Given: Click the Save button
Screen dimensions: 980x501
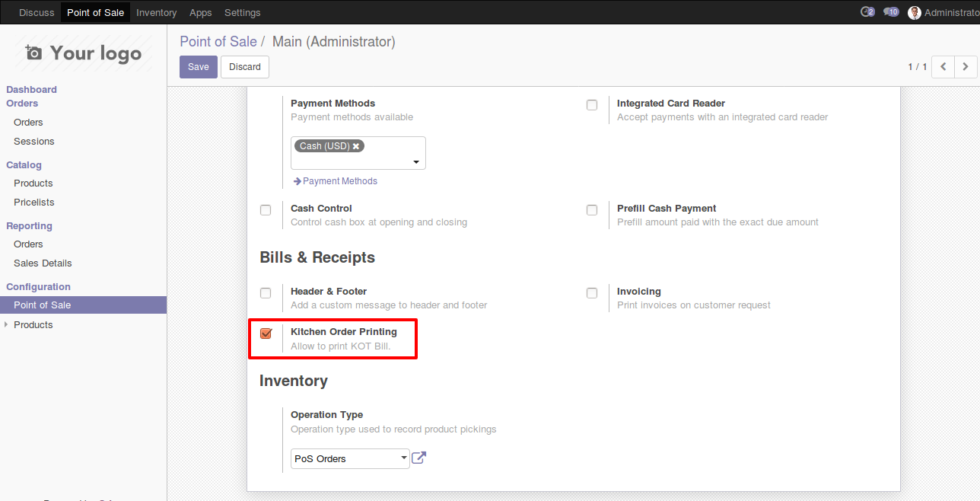Looking at the screenshot, I should tap(198, 67).
